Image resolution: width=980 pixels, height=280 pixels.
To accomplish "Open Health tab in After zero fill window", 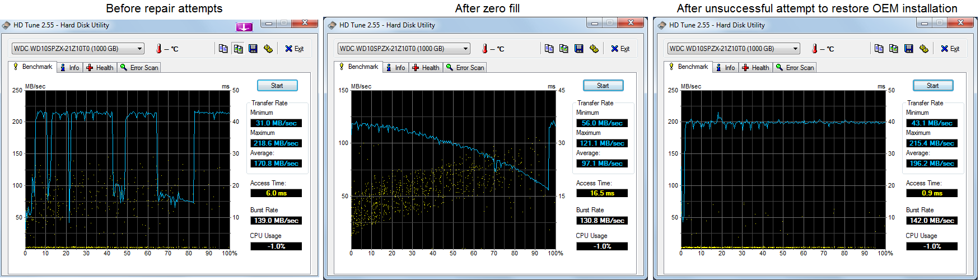I will point(426,68).
